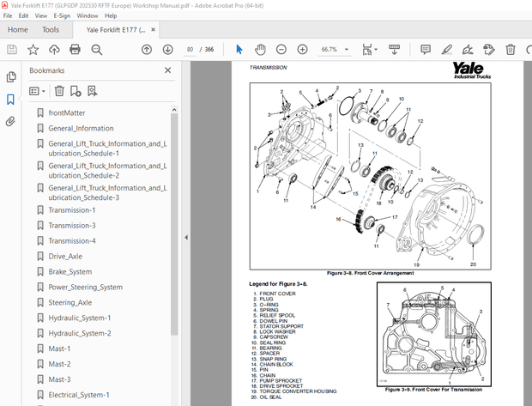Open the View menu
This screenshot has height=406, width=532.
pos(41,15)
